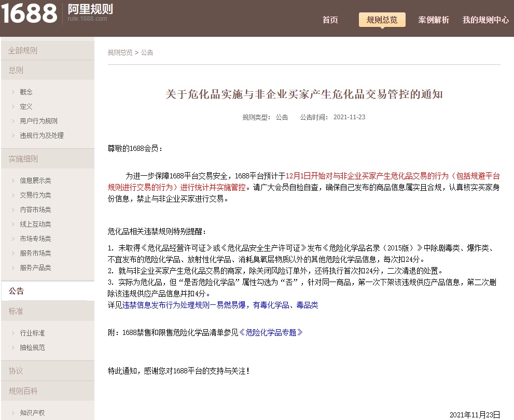Select the 规则总览 tab
Image resolution: width=514 pixels, height=420 pixels.
(x=382, y=20)
